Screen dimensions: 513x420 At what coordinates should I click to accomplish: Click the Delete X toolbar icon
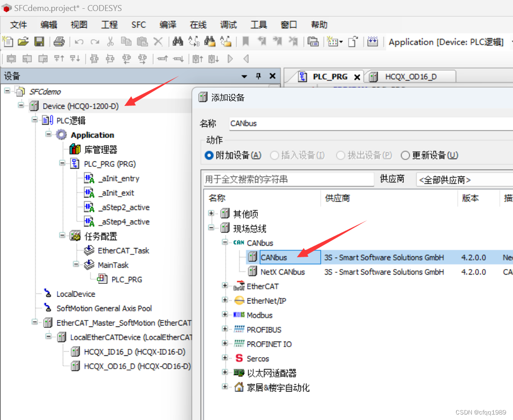tap(158, 42)
